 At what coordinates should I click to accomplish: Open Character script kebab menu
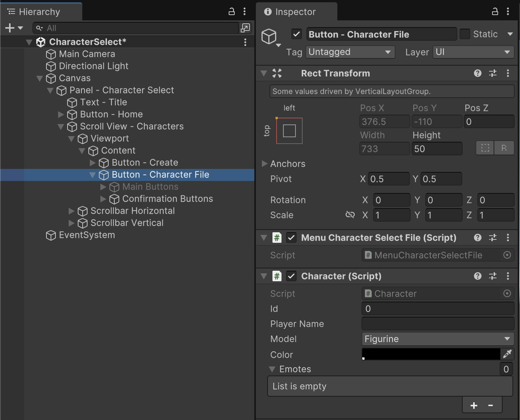click(508, 276)
